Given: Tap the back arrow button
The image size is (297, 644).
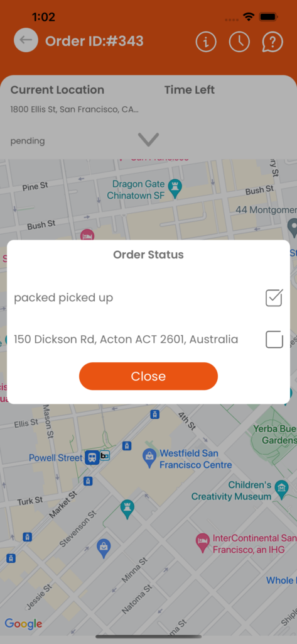Looking at the screenshot, I should 26,41.
